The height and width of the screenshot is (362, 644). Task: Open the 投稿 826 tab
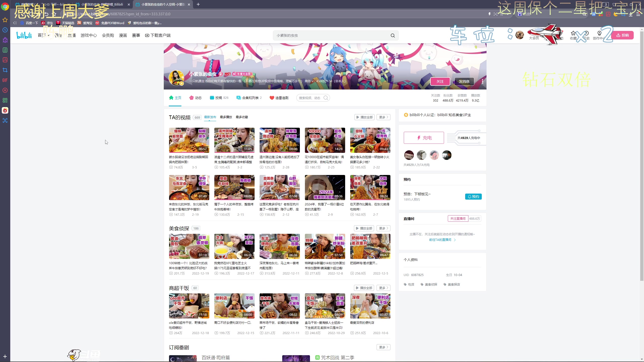219,98
